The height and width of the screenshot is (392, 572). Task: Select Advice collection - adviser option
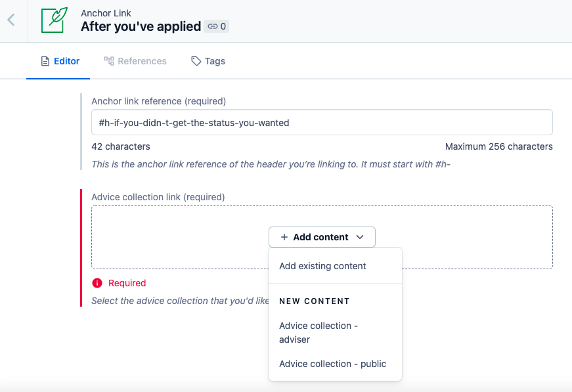click(x=319, y=332)
